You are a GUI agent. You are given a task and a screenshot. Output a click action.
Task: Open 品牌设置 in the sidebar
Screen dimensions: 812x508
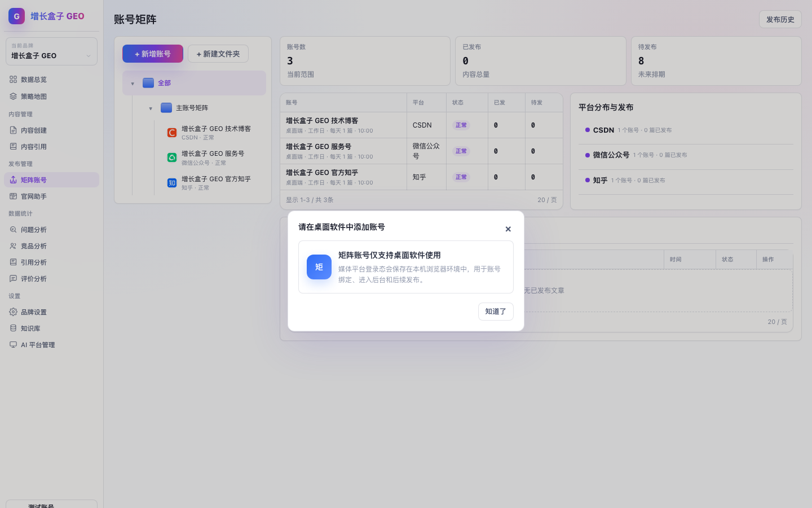click(x=51, y=312)
